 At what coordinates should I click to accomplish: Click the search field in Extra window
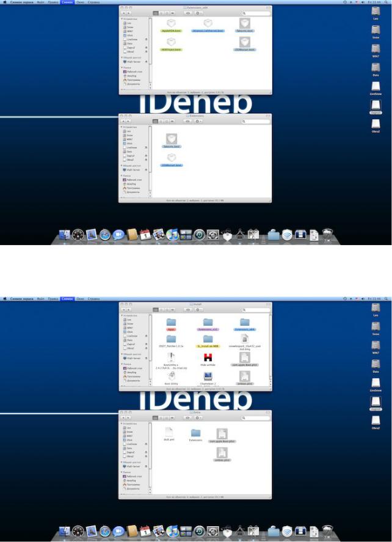[256, 418]
